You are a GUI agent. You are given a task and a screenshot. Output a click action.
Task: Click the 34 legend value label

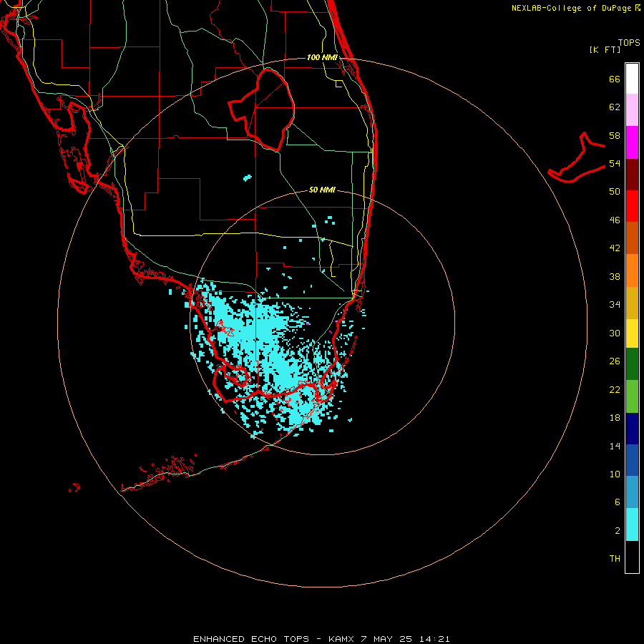615,305
